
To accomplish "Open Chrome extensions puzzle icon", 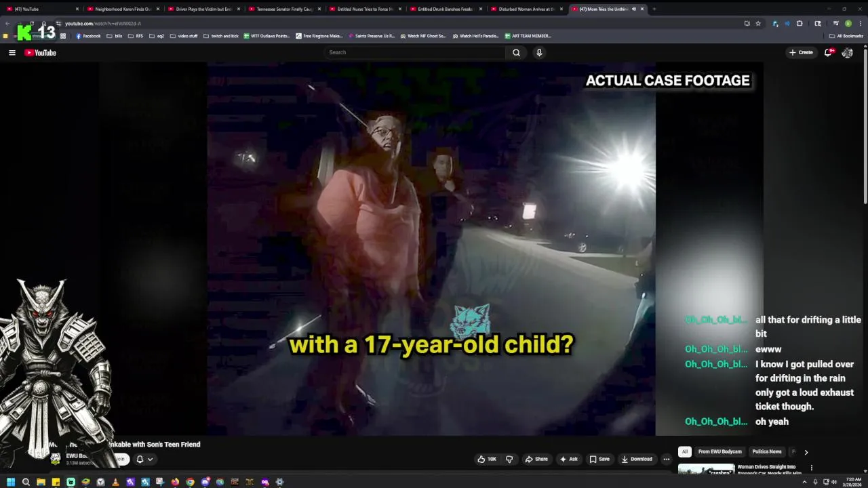I will [800, 23].
